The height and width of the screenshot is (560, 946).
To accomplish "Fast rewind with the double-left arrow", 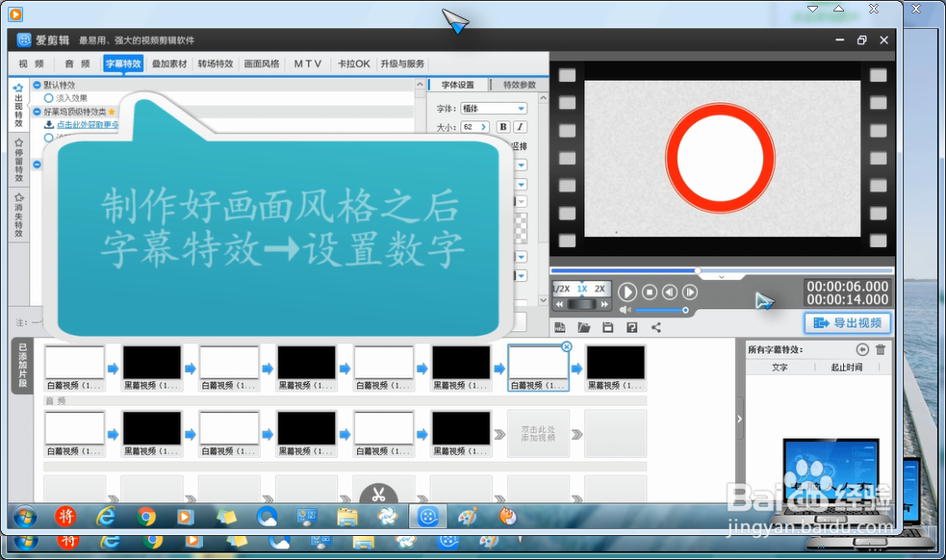I will point(560,304).
